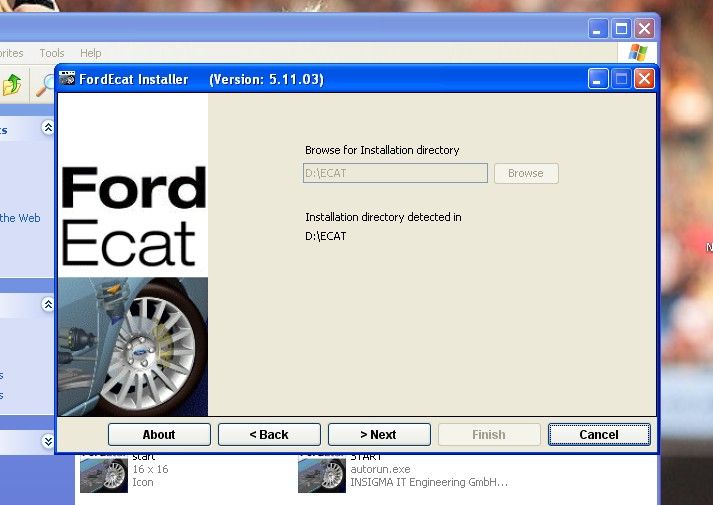Viewport: 713px width, 505px height.
Task: Click the Ford Ecat logo image
Action: point(133,216)
